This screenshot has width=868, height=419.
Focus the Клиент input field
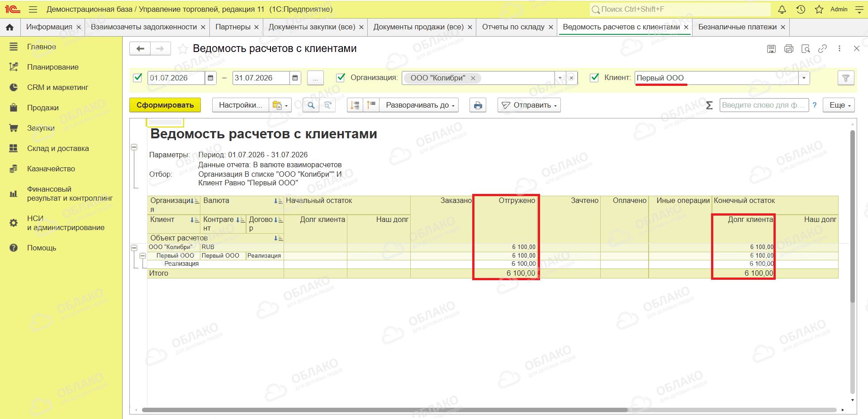pyautogui.click(x=716, y=78)
